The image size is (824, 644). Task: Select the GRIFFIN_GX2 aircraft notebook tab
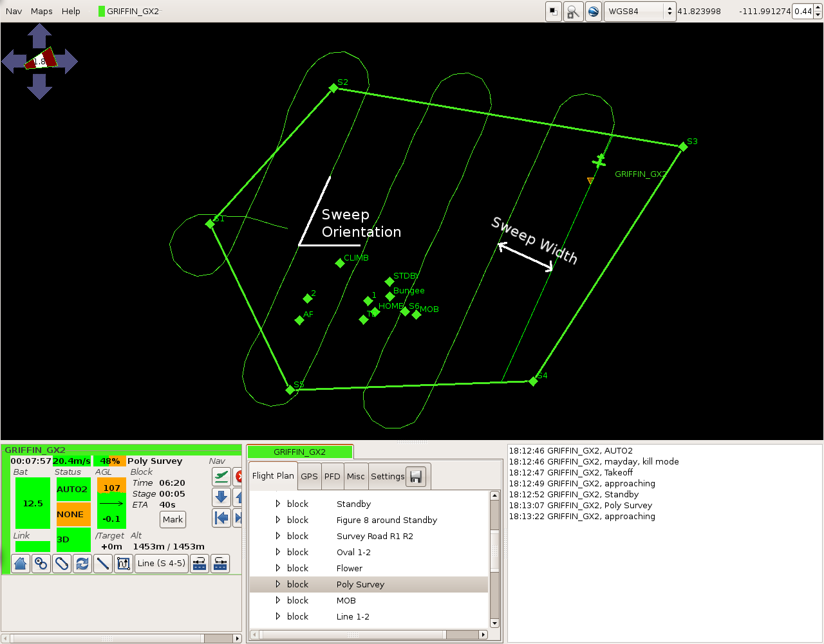[x=300, y=452]
